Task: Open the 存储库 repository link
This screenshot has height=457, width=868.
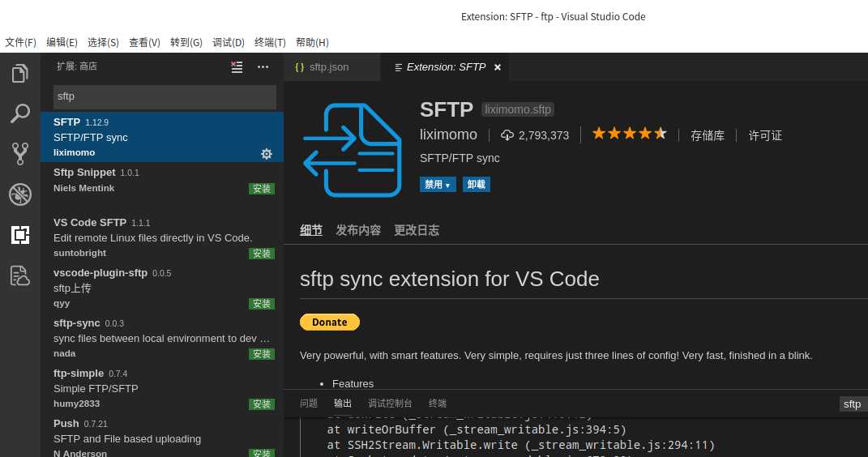Action: click(x=707, y=135)
